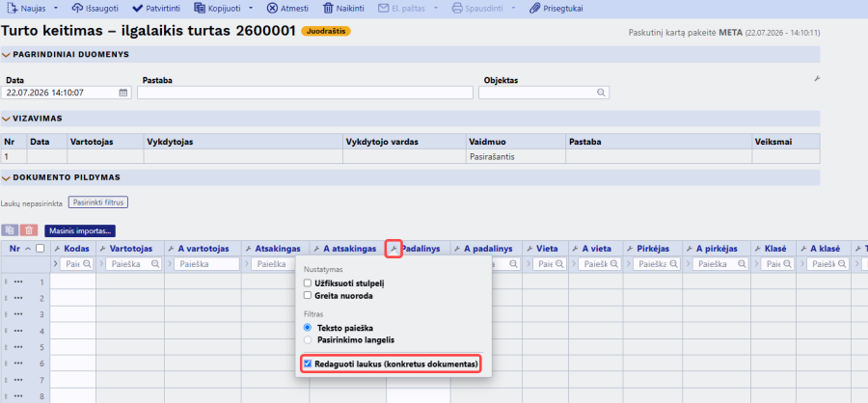Click the Masinis importas button
This screenshot has height=403, width=868.
coord(80,230)
